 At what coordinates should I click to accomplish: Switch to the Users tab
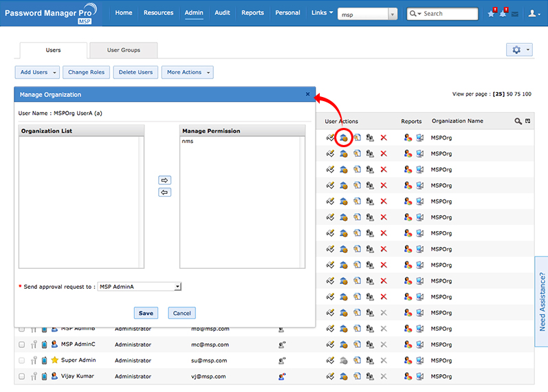pyautogui.click(x=53, y=50)
